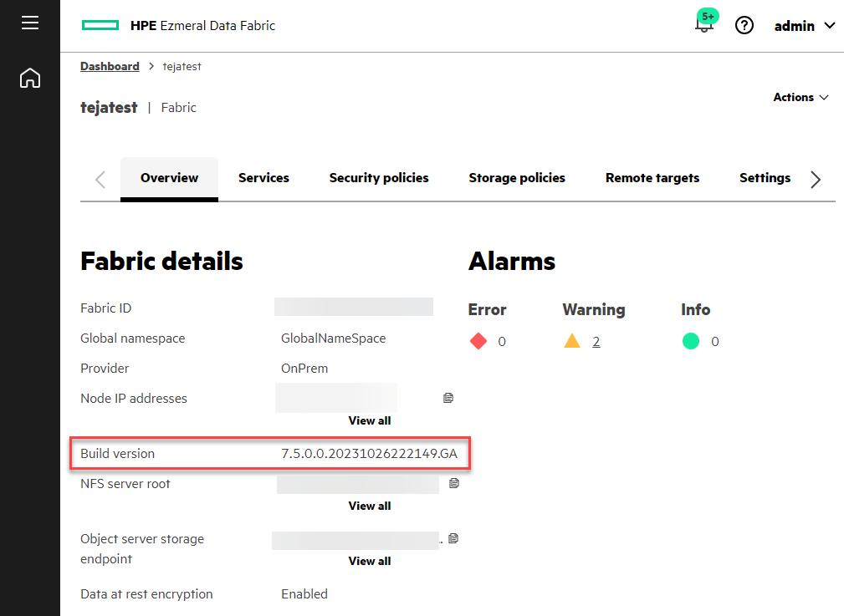Click the Node IP addresses label
Image resolution: width=844 pixels, height=616 pixels.
[134, 399]
